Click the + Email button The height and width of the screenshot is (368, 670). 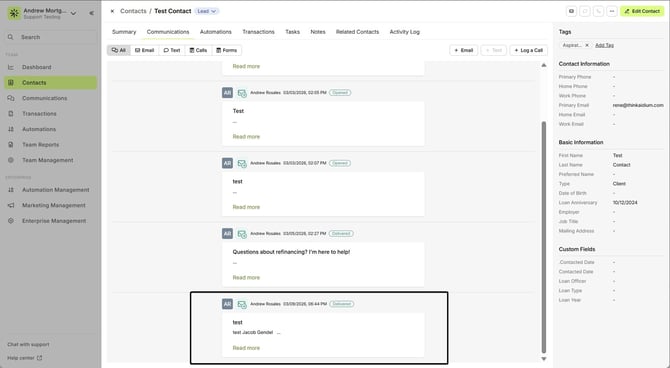464,50
